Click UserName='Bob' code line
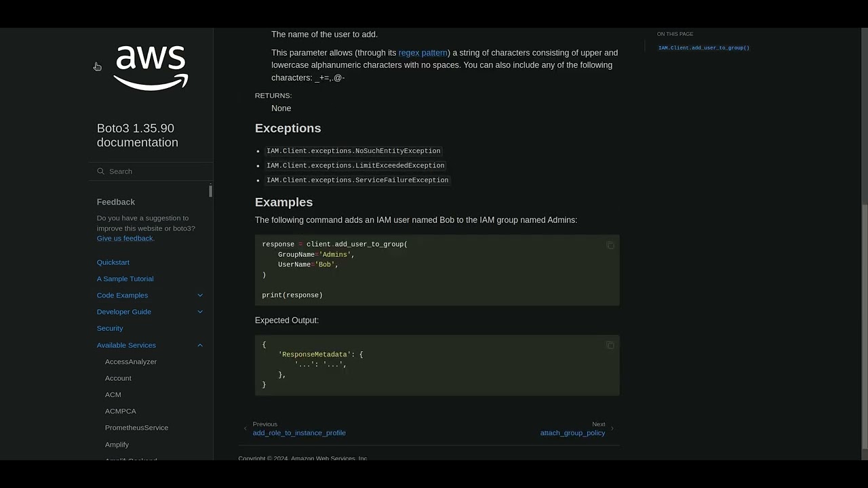The image size is (868, 488). [x=308, y=265]
